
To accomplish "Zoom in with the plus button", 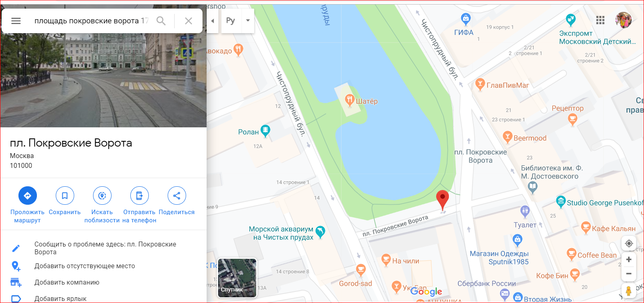I will pos(629,260).
